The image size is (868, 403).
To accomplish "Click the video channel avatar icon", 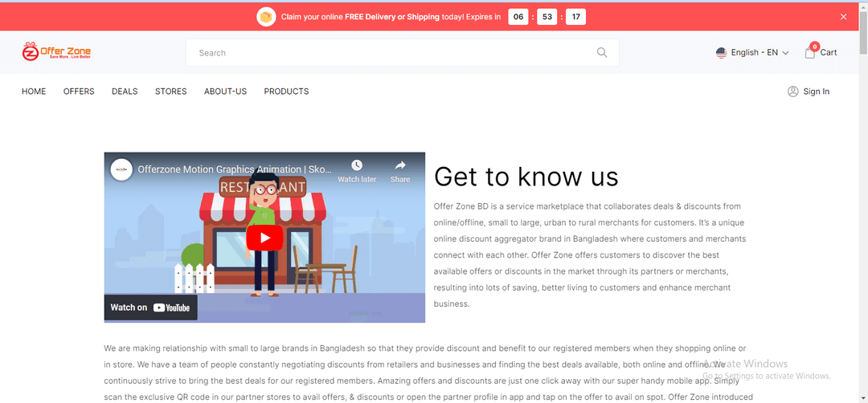I will (121, 169).
